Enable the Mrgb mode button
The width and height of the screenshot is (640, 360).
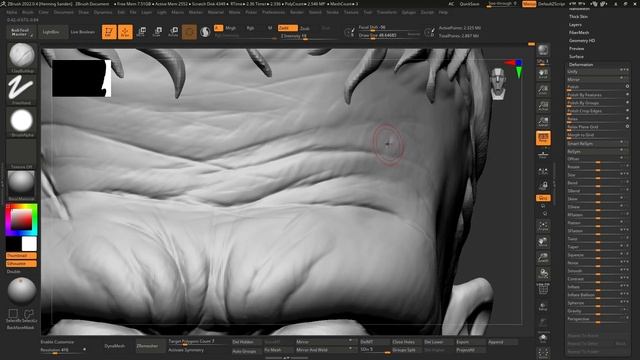[231, 28]
